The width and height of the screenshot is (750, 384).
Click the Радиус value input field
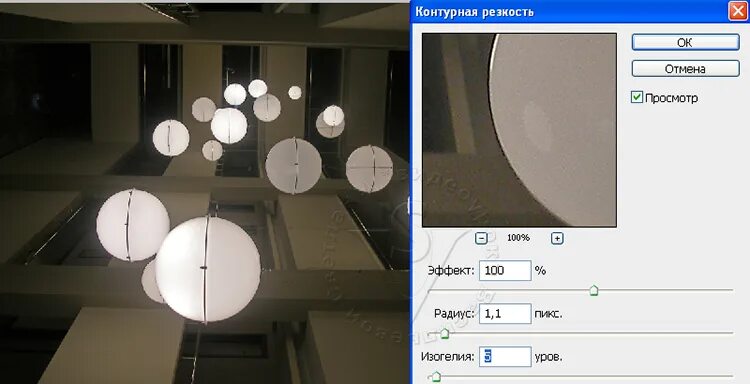[x=505, y=314]
